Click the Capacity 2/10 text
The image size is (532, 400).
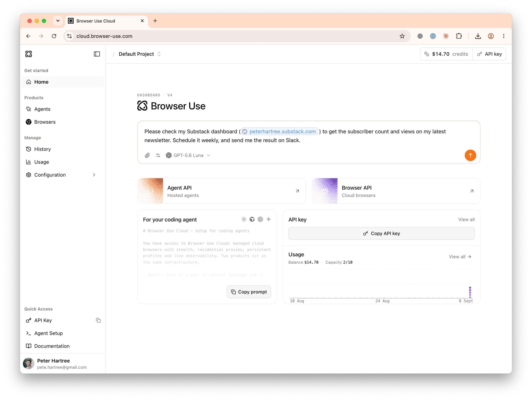pos(339,262)
